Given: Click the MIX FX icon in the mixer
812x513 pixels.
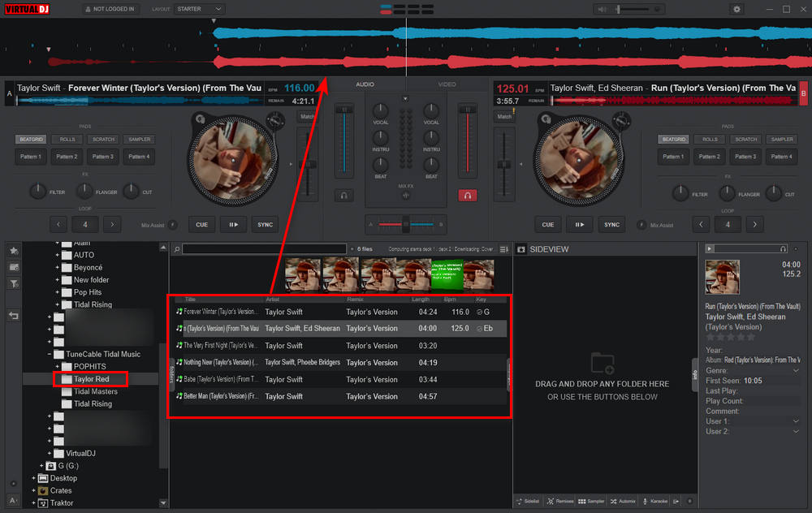Looking at the screenshot, I should (x=405, y=196).
